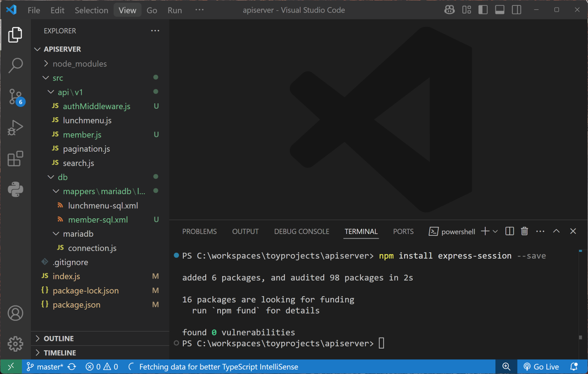
Task: Open Explorer views and more actions ellipsis
Action: (155, 31)
